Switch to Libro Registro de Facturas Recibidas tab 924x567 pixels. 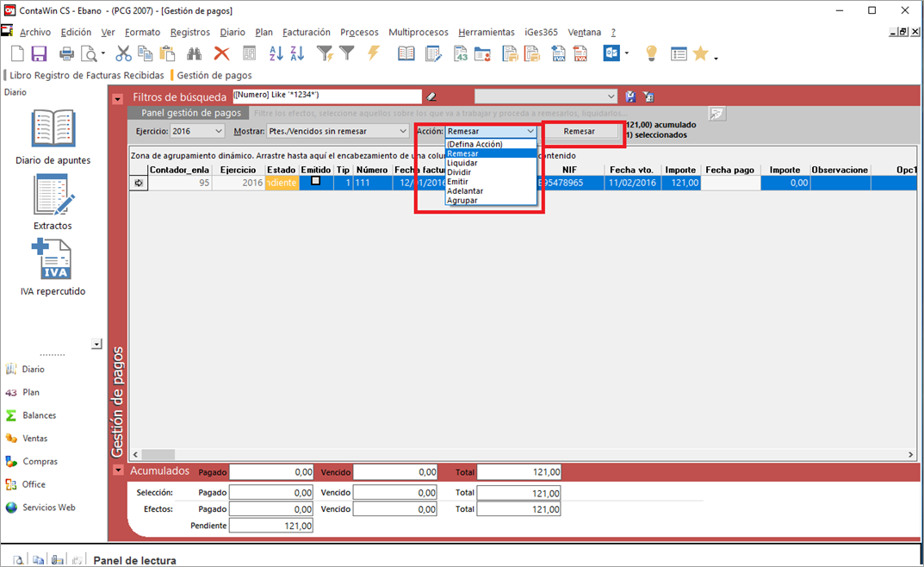87,76
